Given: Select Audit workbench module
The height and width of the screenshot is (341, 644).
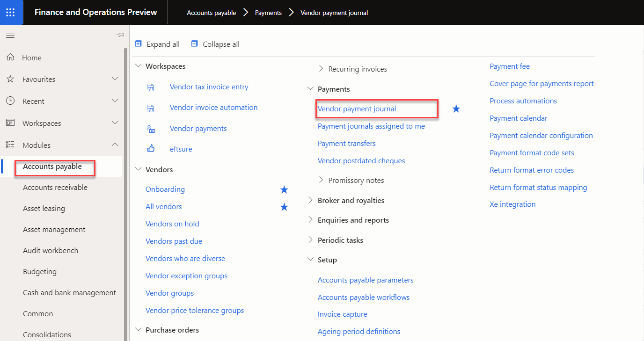Looking at the screenshot, I should click(x=51, y=251).
